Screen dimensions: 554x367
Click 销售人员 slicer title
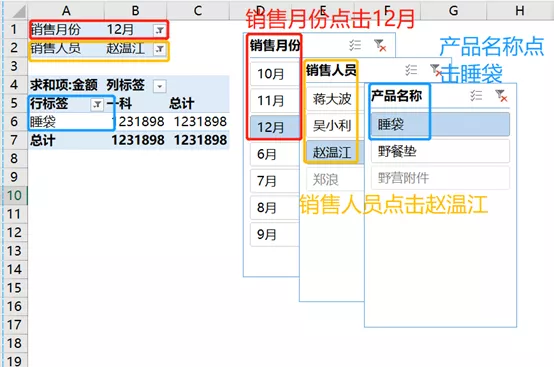click(x=331, y=70)
